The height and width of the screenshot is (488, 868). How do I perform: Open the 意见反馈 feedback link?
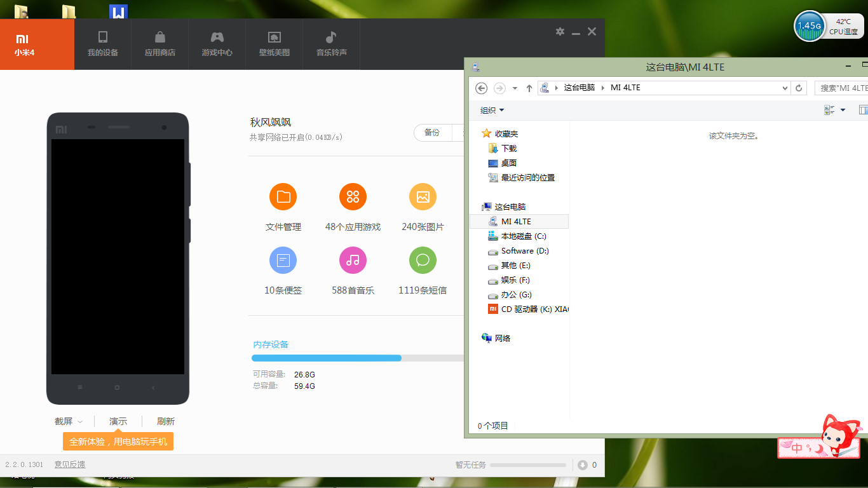(70, 464)
